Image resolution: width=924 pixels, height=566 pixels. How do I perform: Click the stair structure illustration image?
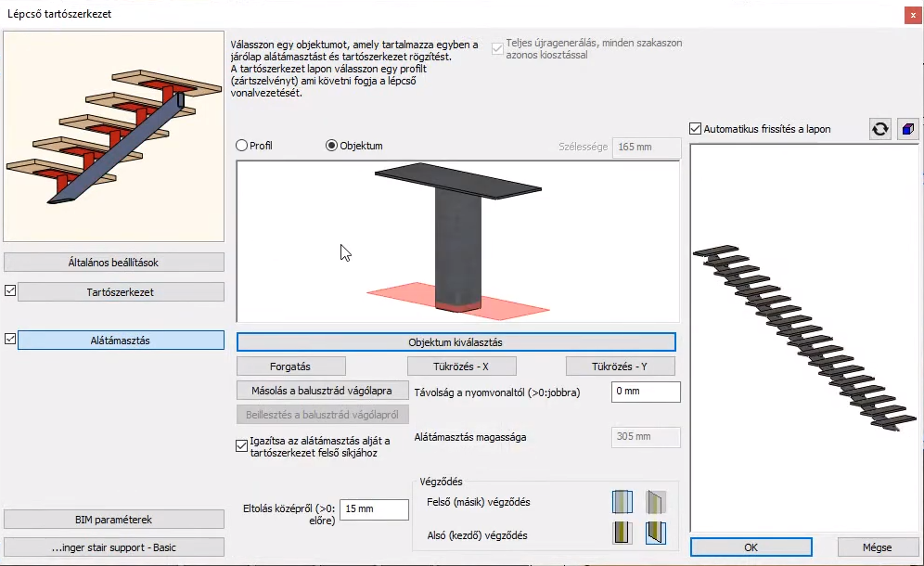pyautogui.click(x=114, y=136)
